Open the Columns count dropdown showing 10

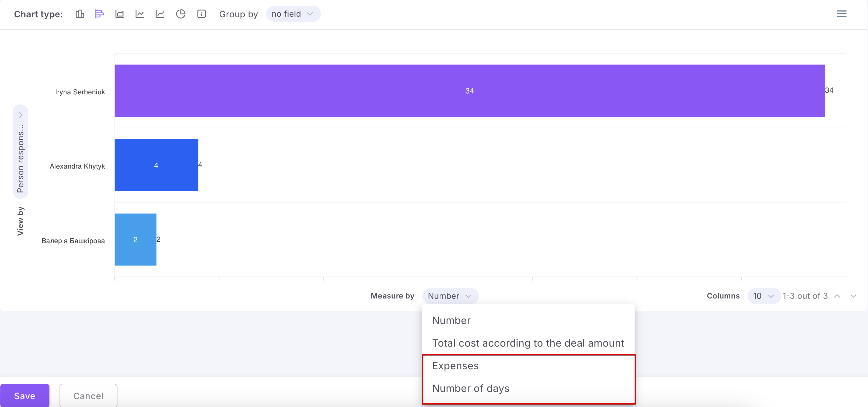pos(763,296)
